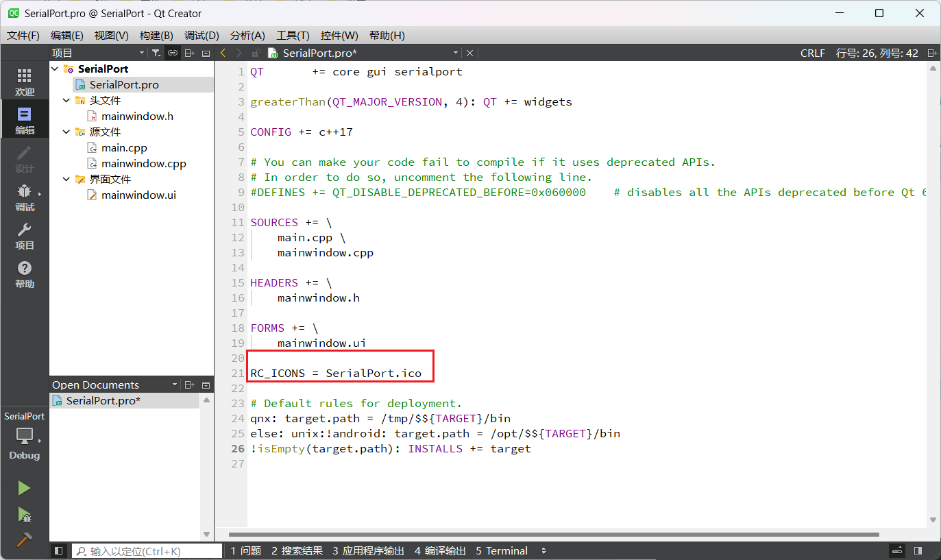The width and height of the screenshot is (941, 560).
Task: Open the SerialPort Debug kit selector
Action: point(24,436)
